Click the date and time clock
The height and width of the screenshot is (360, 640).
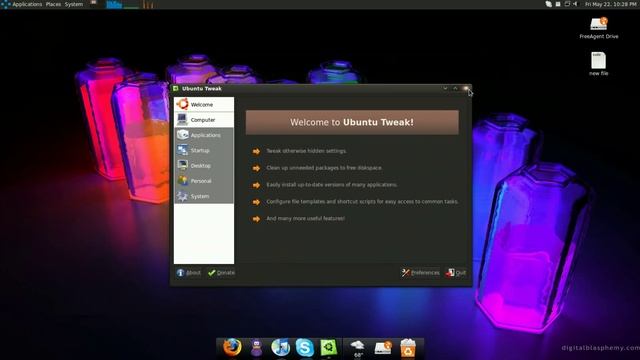(611, 4)
